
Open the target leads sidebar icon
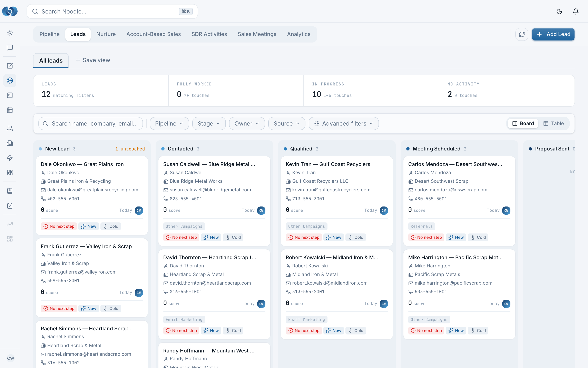[x=10, y=81]
